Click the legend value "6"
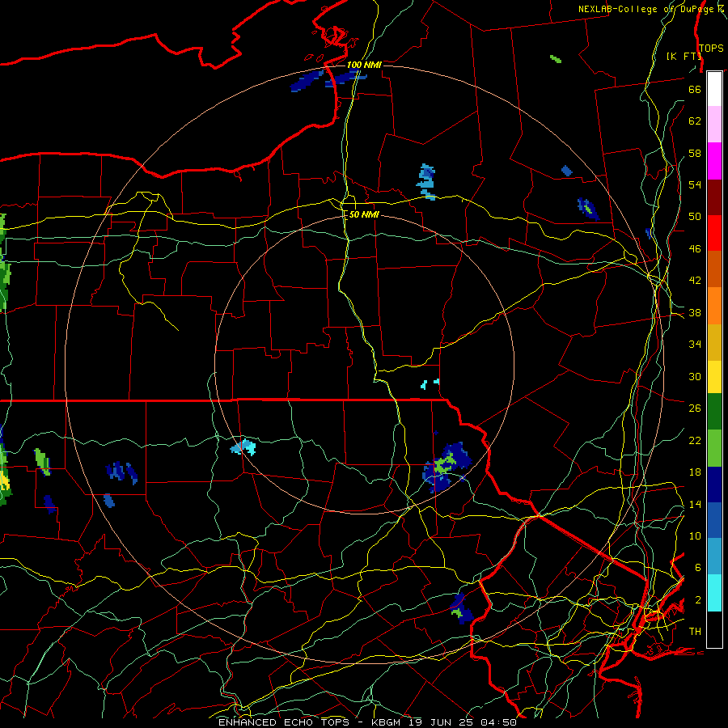 [x=698, y=568]
